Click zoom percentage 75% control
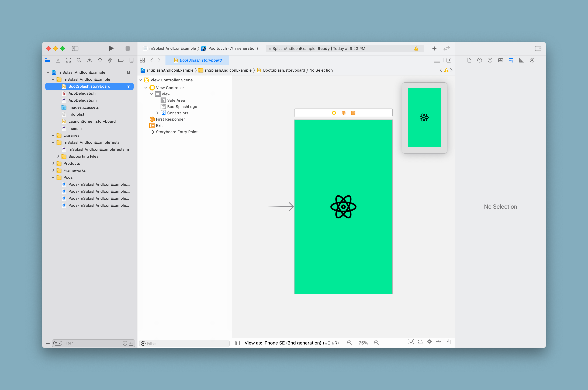Image resolution: width=588 pixels, height=390 pixels. click(363, 343)
